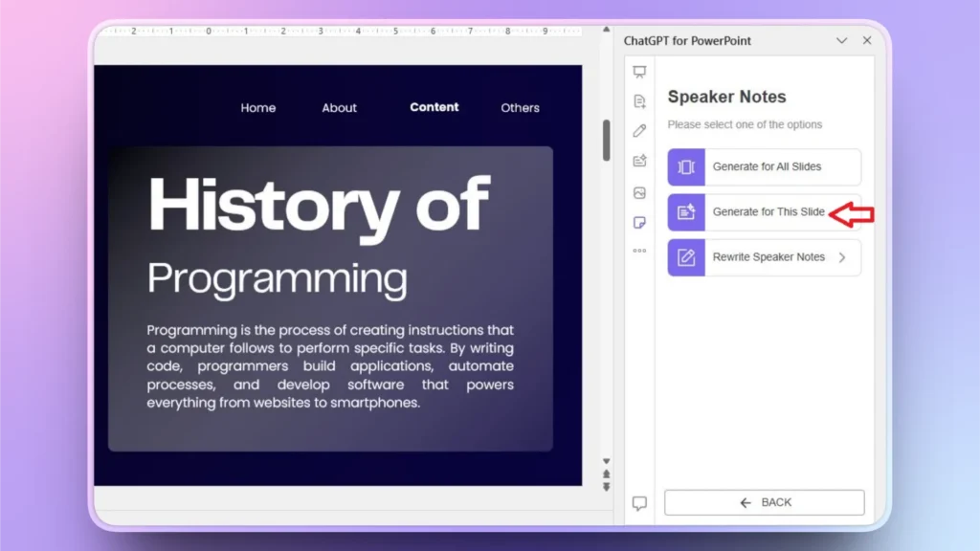Click the Generate for This Slide icon
The height and width of the screenshot is (551, 980).
(x=685, y=211)
